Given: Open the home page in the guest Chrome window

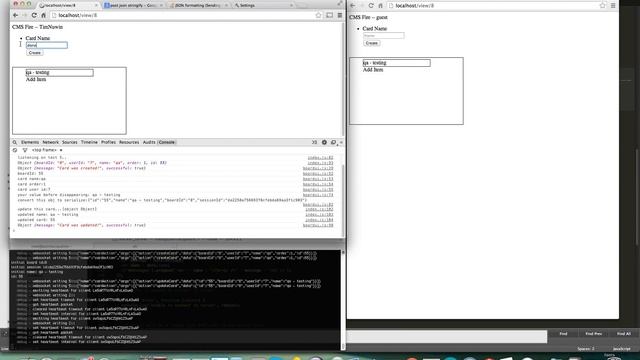Looking at the screenshot, I should (x=380, y=6).
